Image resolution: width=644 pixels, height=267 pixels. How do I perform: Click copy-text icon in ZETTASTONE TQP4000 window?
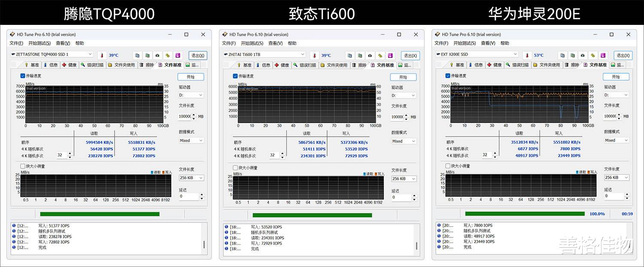[137, 55]
